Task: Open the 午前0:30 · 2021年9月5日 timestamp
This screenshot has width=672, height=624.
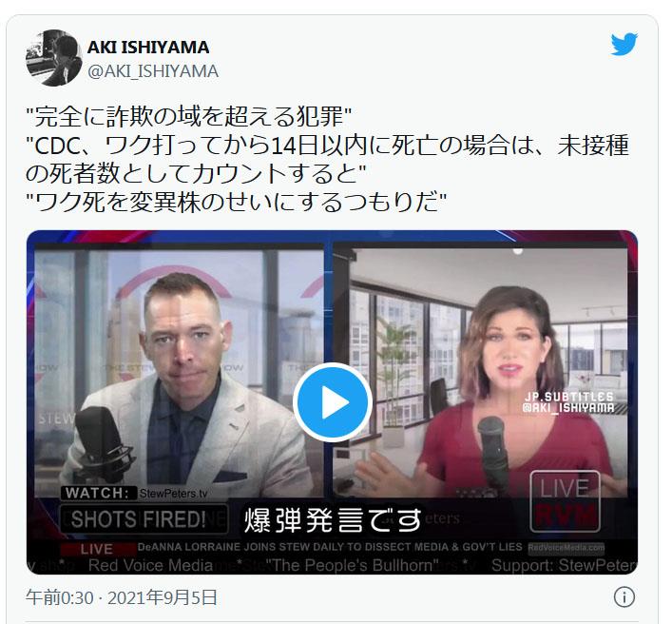Action: 122,597
